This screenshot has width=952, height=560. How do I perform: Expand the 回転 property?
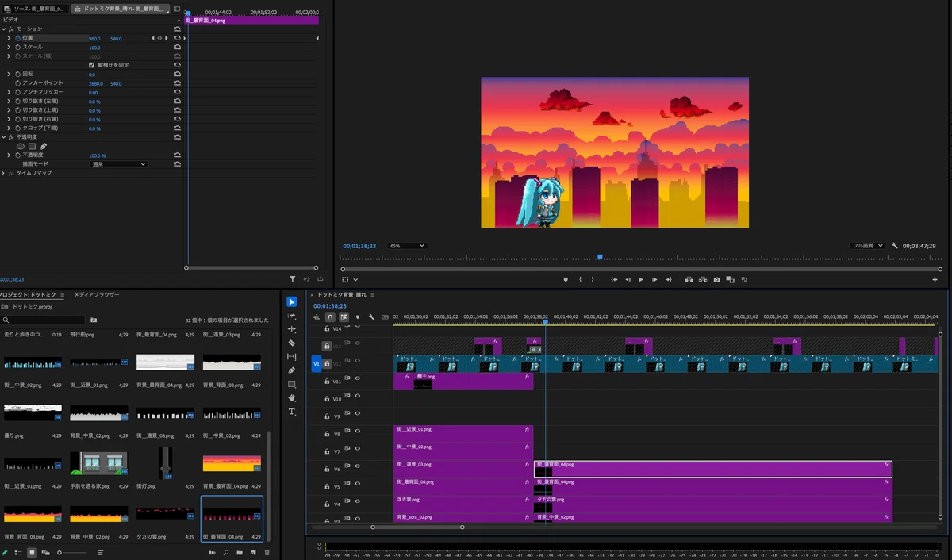click(x=10, y=75)
